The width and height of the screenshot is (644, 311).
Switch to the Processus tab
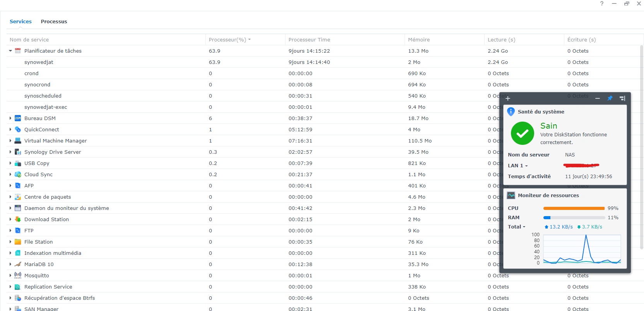(x=54, y=22)
